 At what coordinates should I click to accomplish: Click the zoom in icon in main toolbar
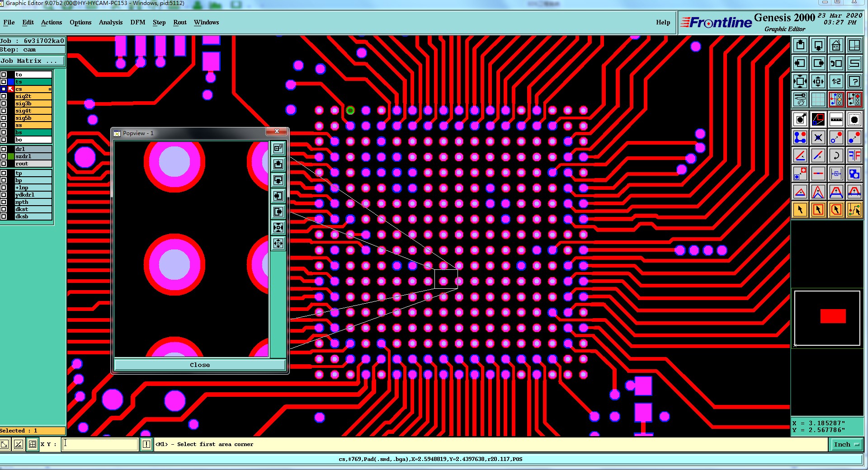(800, 81)
